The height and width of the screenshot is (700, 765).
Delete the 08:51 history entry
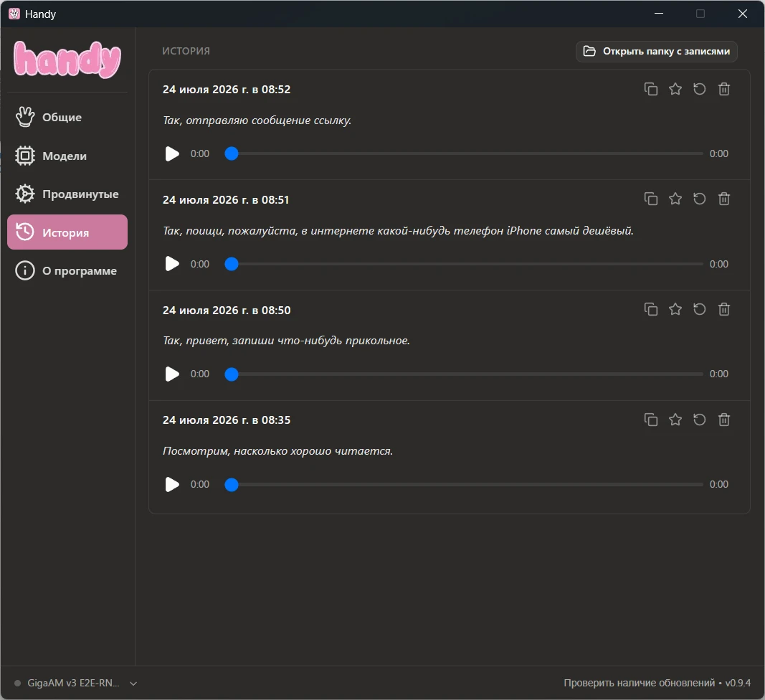pos(724,199)
